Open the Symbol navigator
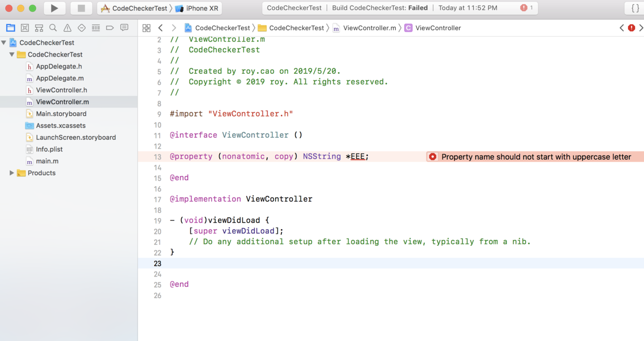Image resolution: width=644 pixels, height=341 pixels. click(38, 28)
